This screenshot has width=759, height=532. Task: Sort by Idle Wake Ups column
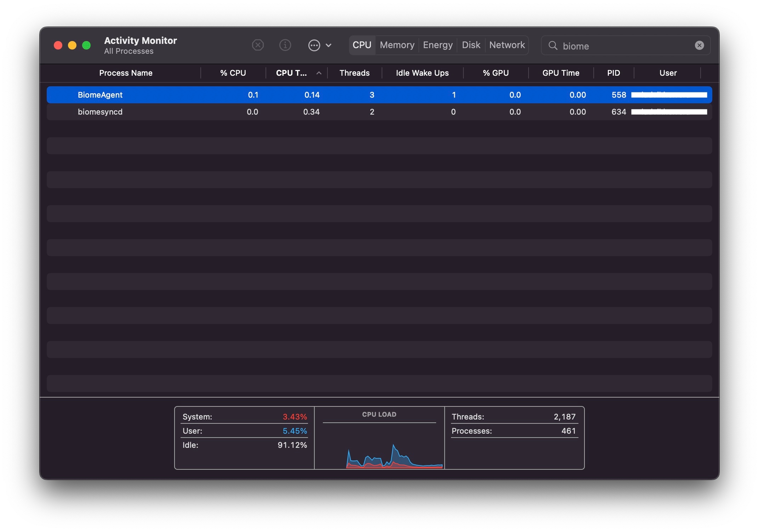[422, 73]
